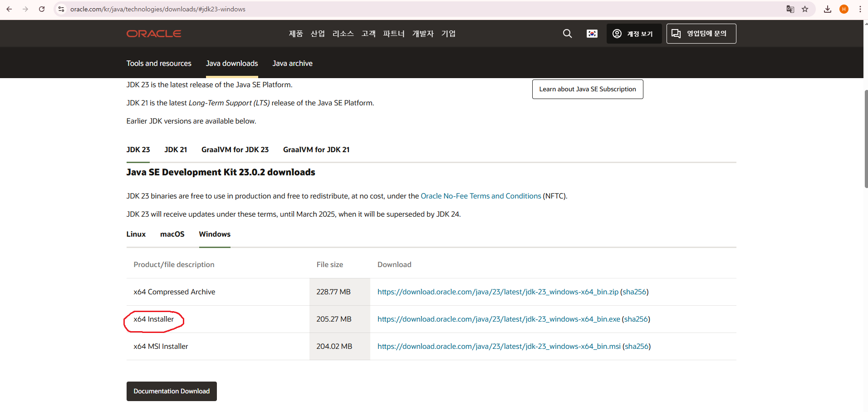Open the 기업 menu
This screenshot has width=868, height=412.
[448, 34]
